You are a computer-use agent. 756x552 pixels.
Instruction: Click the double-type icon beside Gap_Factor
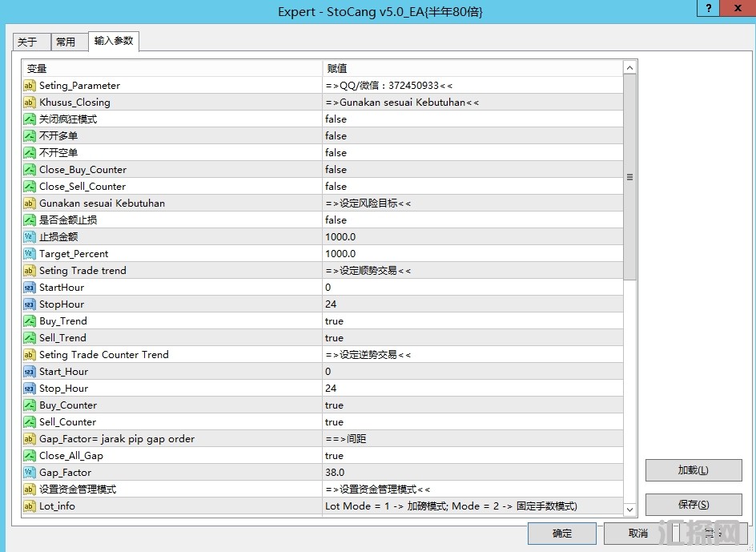point(30,473)
